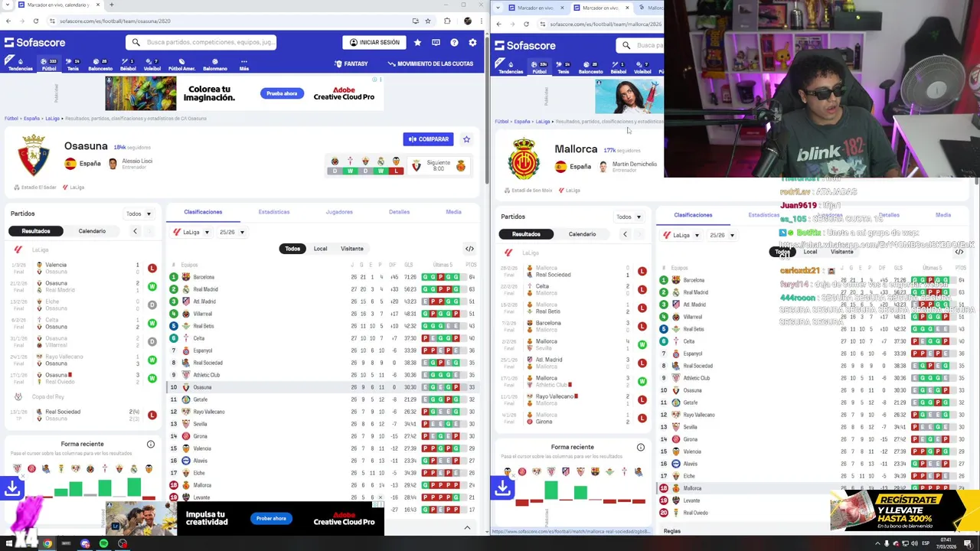Select Tenis sport icon in Osasuna window

point(73,64)
